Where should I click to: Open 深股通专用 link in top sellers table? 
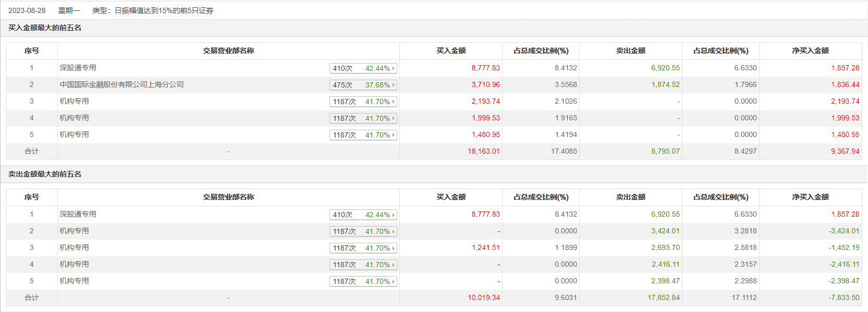78,214
